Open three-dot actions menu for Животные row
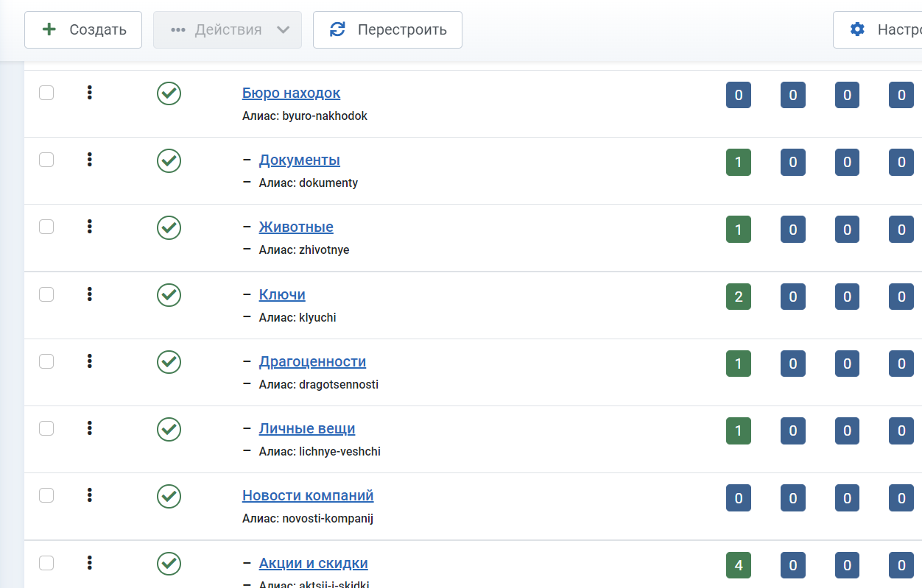The width and height of the screenshot is (922, 588). [x=89, y=227]
